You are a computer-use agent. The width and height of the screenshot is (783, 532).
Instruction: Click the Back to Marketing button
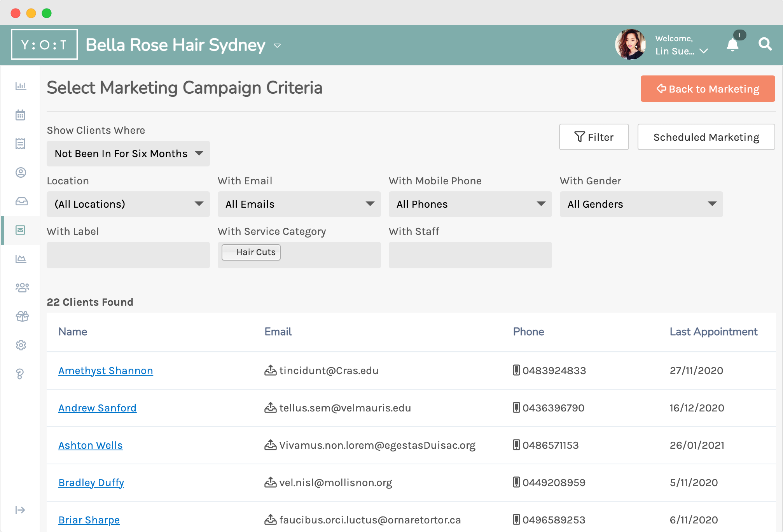(x=708, y=89)
